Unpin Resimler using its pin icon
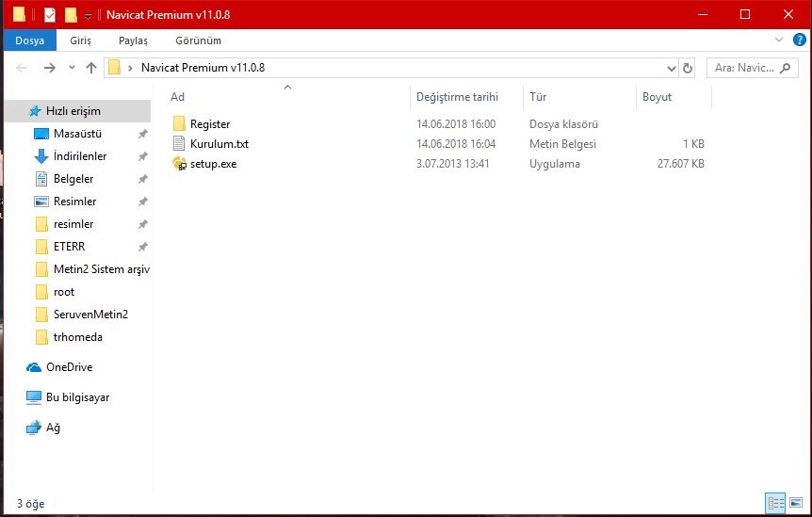Image resolution: width=812 pixels, height=517 pixels. [143, 202]
